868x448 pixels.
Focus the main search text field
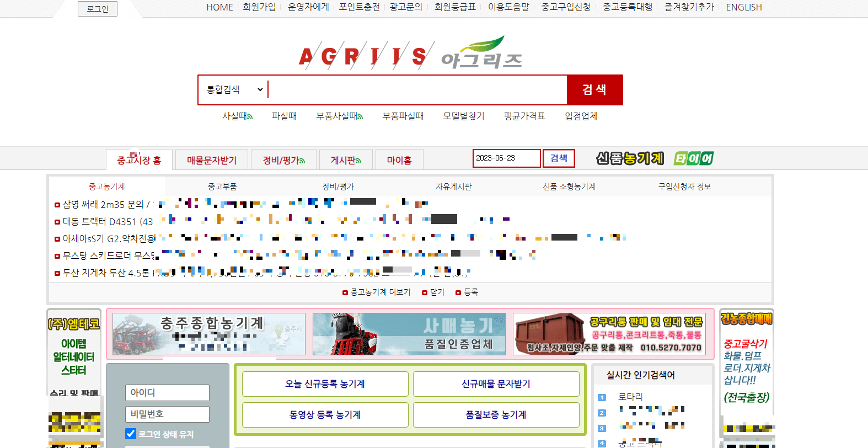417,89
